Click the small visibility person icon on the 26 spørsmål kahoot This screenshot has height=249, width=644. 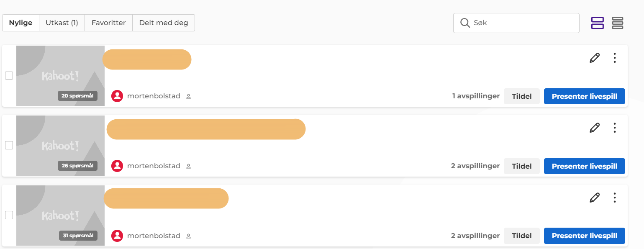point(188,166)
